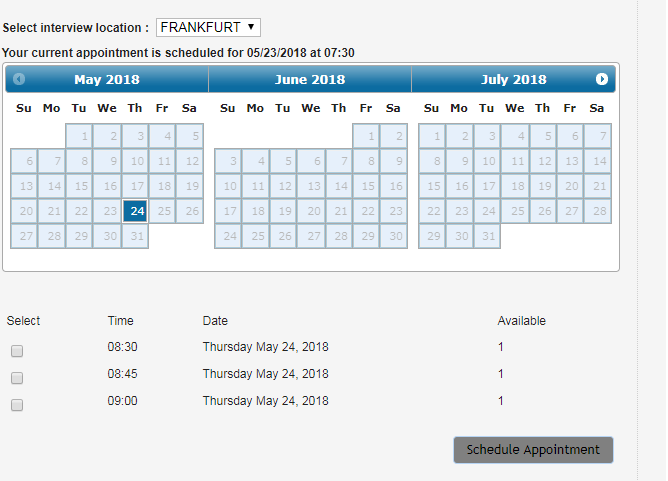The image size is (668, 481).
Task: Click July 16 on the calendar
Action: (459, 186)
